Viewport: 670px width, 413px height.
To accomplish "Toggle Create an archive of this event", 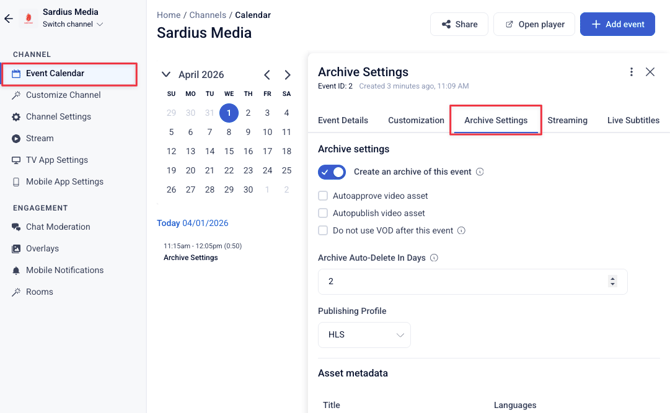I will [x=332, y=172].
